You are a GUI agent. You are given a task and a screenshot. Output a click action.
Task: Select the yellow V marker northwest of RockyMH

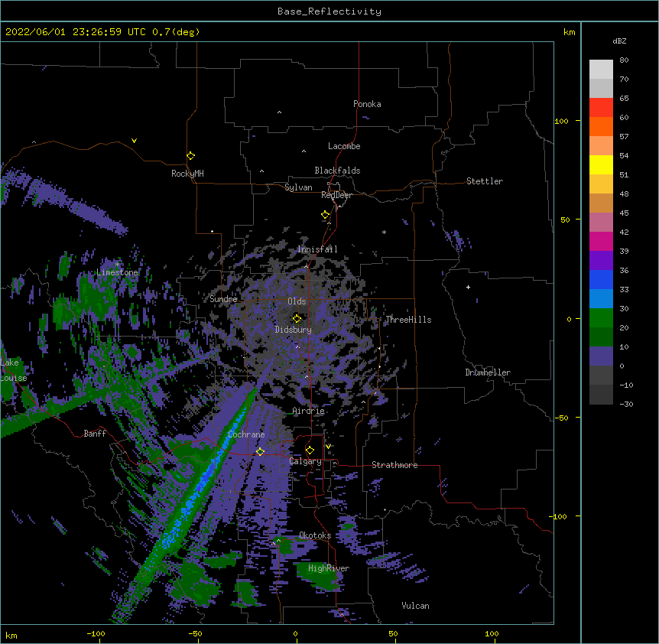coord(134,141)
